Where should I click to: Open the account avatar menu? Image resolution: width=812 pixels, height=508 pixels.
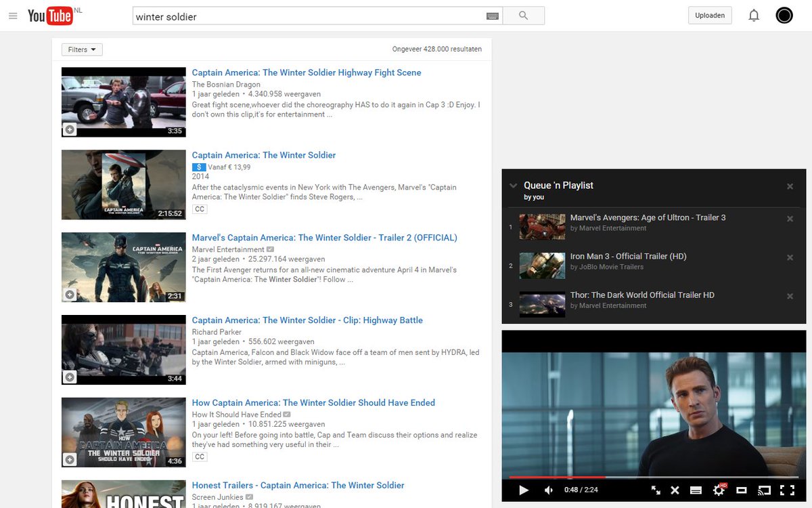[x=784, y=16]
